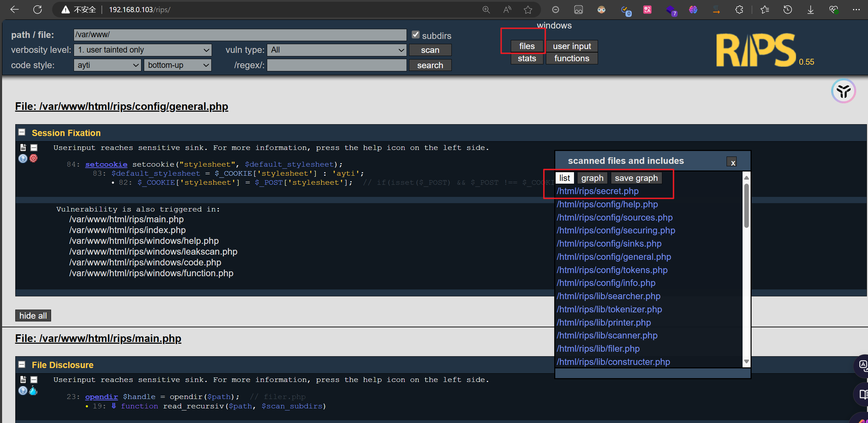The image size is (868, 423).
Task: Click the scanned files list scrollbar thumb
Action: (x=746, y=205)
